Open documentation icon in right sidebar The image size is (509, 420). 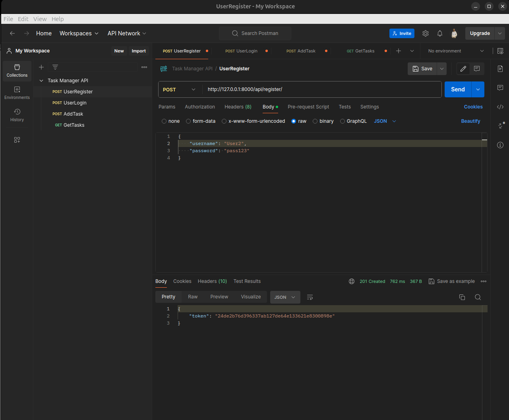coord(500,69)
